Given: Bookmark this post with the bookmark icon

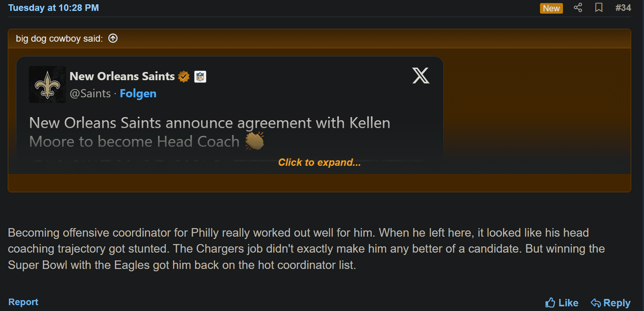Looking at the screenshot, I should (599, 7).
